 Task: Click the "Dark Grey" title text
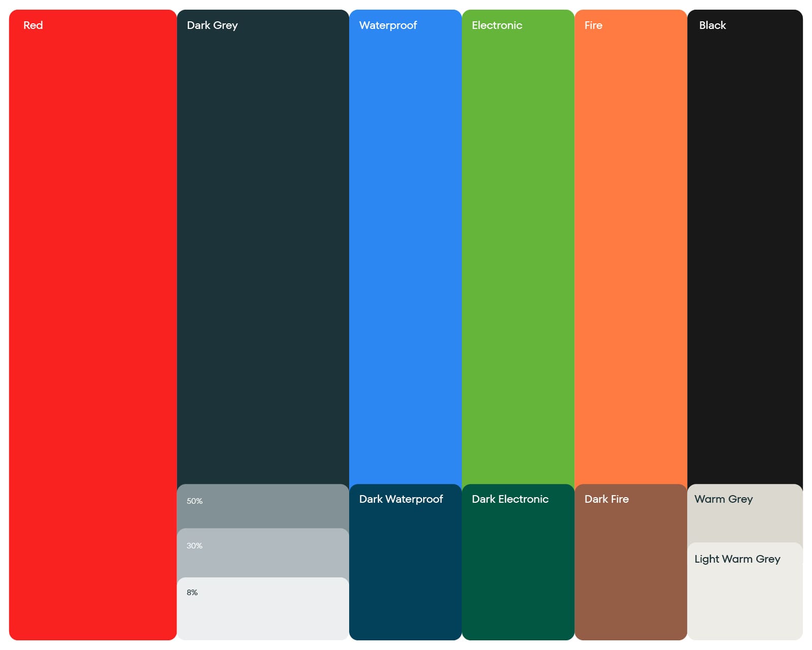[x=212, y=25]
